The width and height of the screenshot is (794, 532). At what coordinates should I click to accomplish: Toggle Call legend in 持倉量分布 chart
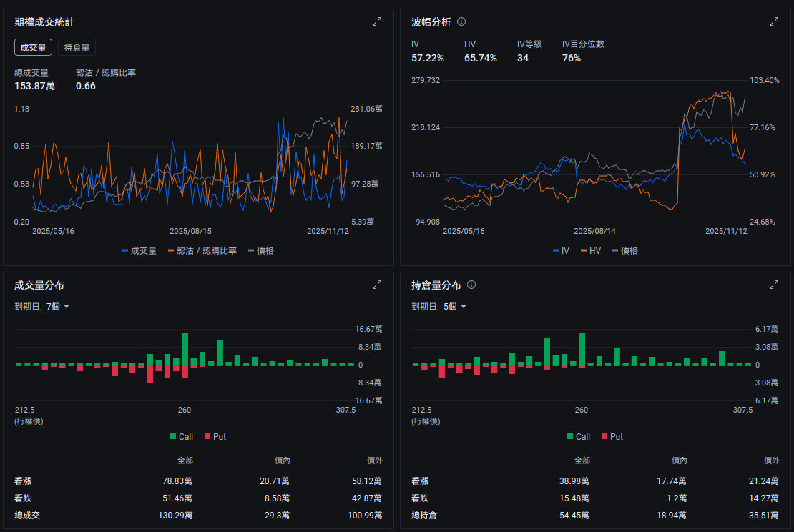579,436
